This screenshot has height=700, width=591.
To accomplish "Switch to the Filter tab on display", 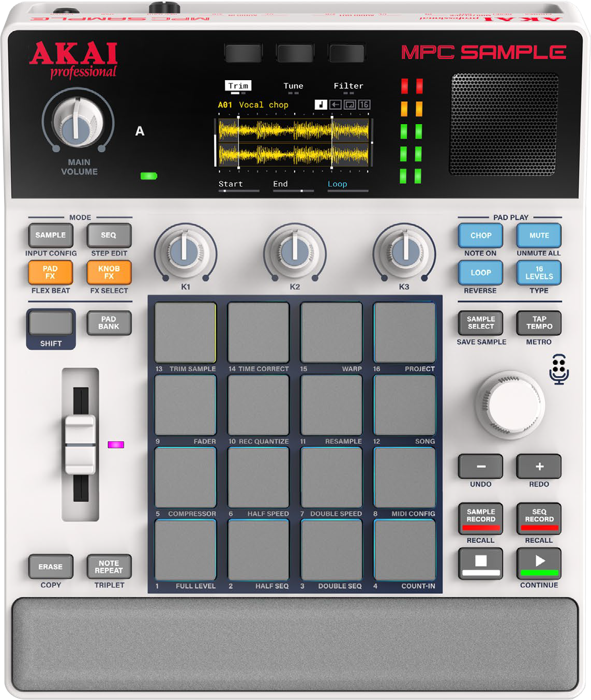I will tap(348, 86).
